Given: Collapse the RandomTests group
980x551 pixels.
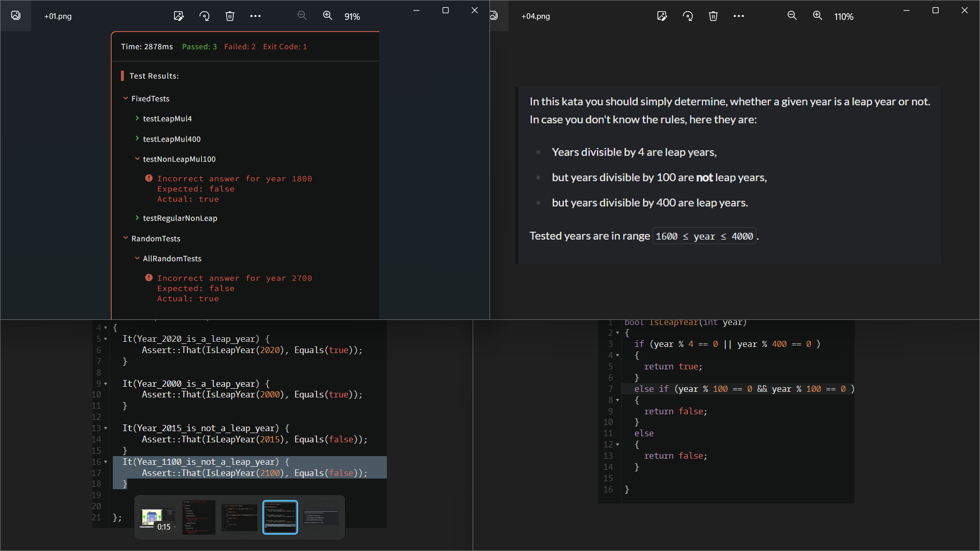Looking at the screenshot, I should [x=126, y=238].
